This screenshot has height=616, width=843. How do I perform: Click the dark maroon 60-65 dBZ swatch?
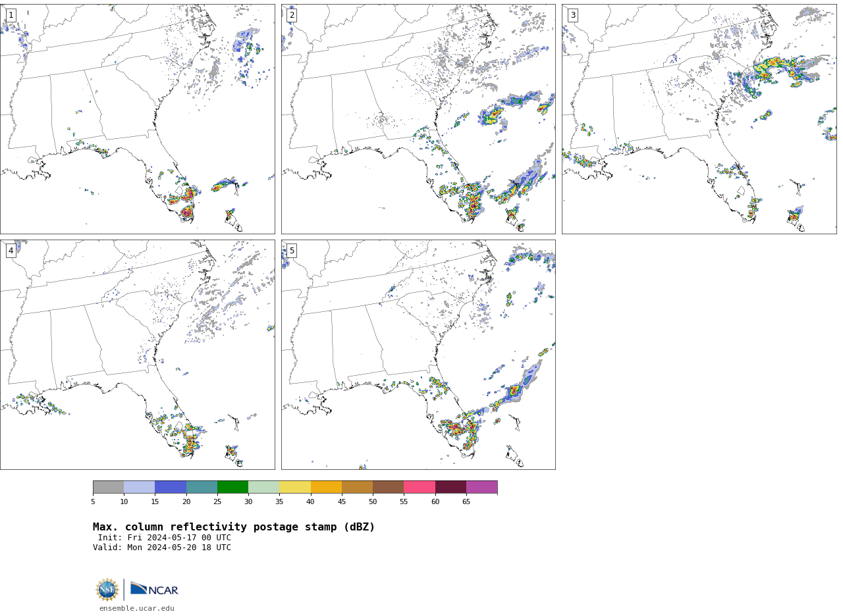pyautogui.click(x=450, y=487)
